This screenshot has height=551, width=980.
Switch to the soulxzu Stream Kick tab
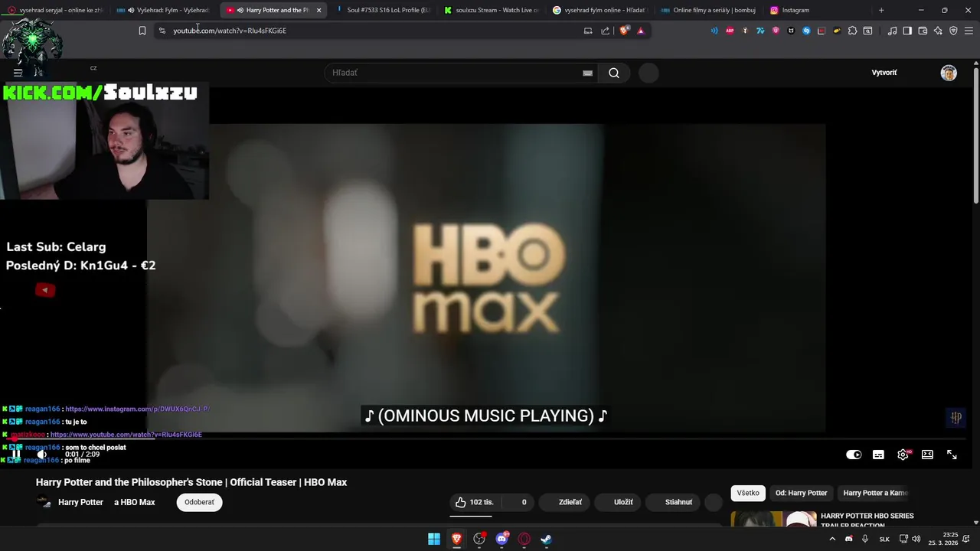coord(492,10)
